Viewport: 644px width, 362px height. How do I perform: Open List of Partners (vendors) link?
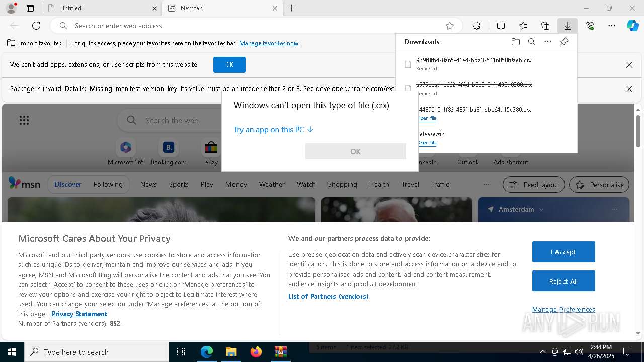pos(329,296)
